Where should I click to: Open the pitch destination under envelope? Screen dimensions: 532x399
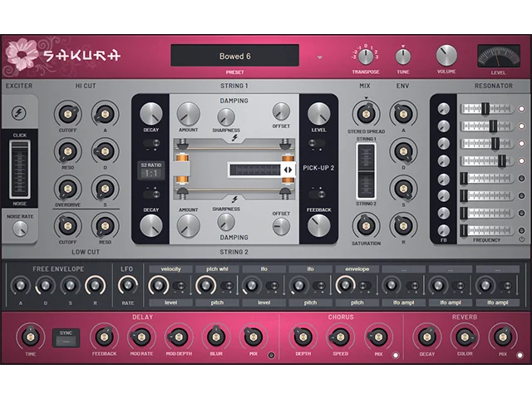point(357,303)
